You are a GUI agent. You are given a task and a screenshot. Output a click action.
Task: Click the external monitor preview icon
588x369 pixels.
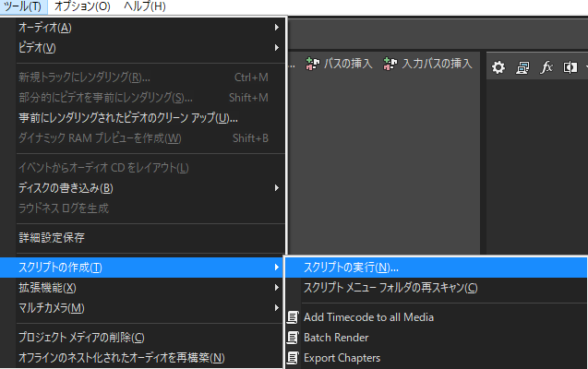522,68
